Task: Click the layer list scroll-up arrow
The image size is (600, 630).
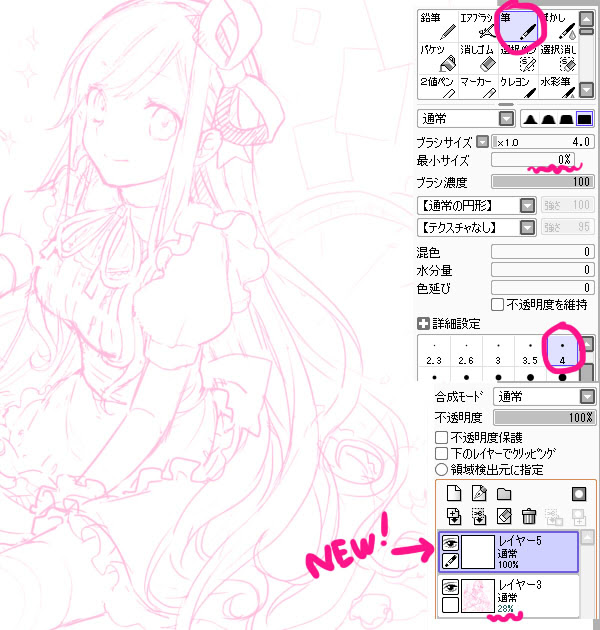Action: [588, 538]
